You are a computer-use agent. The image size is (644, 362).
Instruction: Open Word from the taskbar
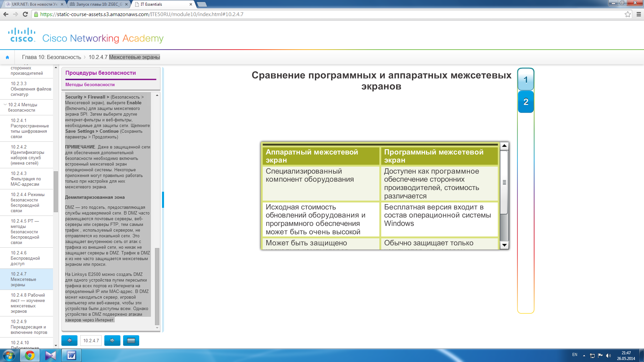click(x=71, y=355)
